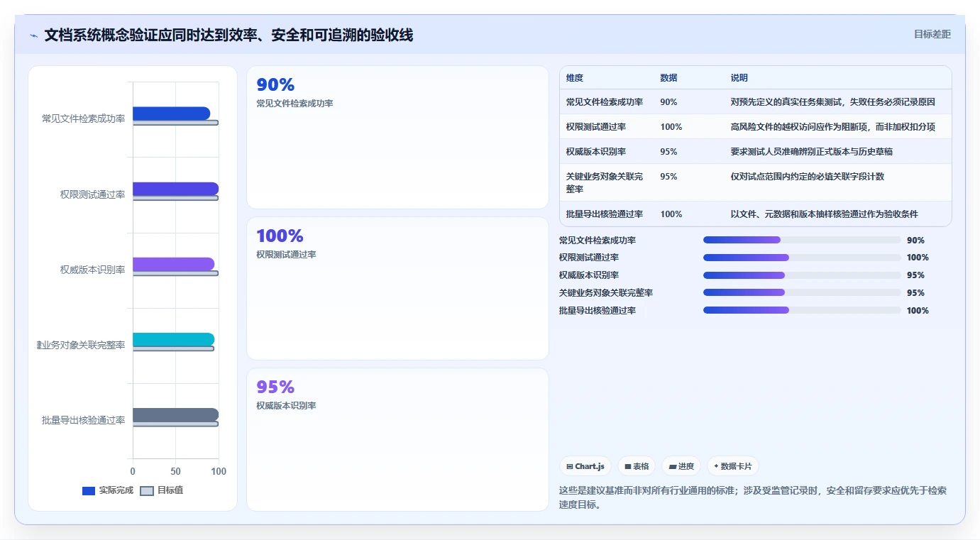The height and width of the screenshot is (540, 980).
Task: Click the chart axis label 批量导出核验通过率
Action: point(84,420)
